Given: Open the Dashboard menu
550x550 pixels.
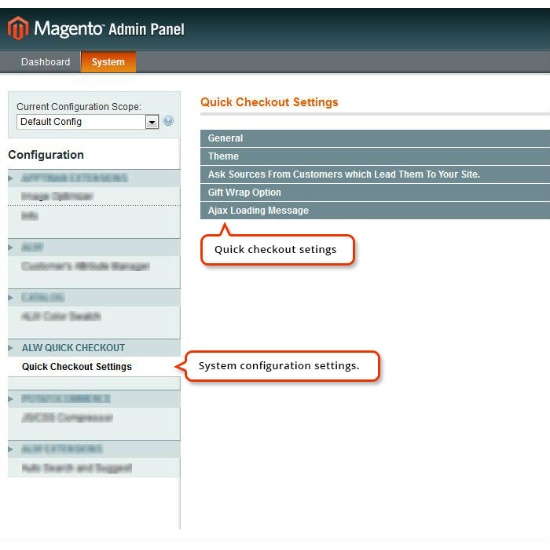Looking at the screenshot, I should (x=46, y=62).
